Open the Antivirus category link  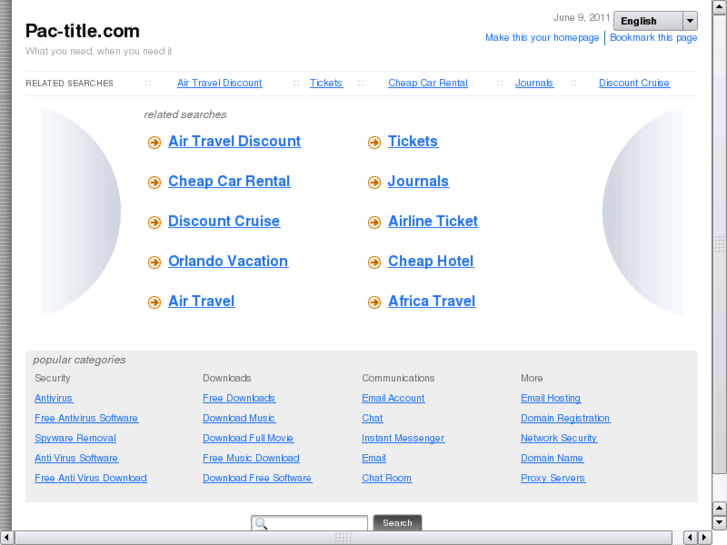(53, 398)
